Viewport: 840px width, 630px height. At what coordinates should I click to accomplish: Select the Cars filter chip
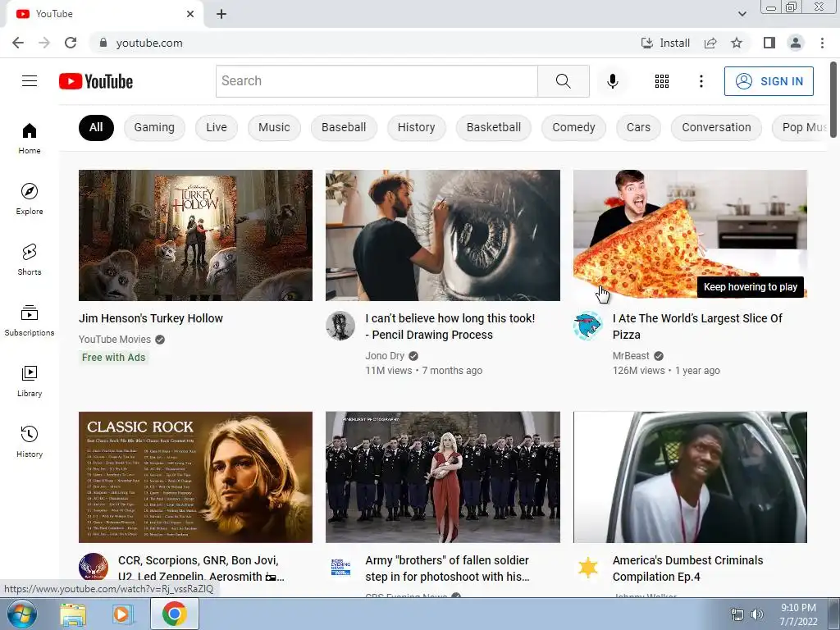(638, 127)
